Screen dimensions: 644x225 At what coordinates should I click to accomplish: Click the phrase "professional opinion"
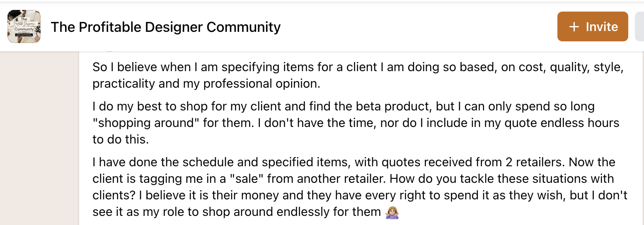[x=262, y=83]
